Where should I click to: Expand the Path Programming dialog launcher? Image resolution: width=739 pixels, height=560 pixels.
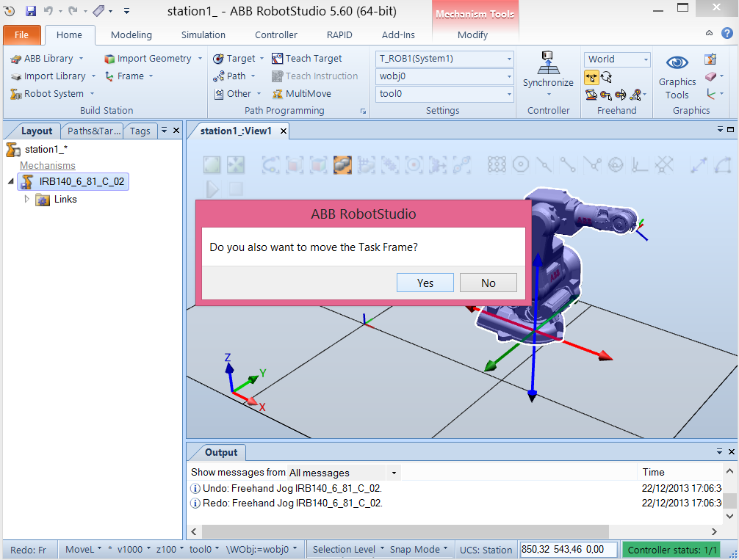pos(363,112)
